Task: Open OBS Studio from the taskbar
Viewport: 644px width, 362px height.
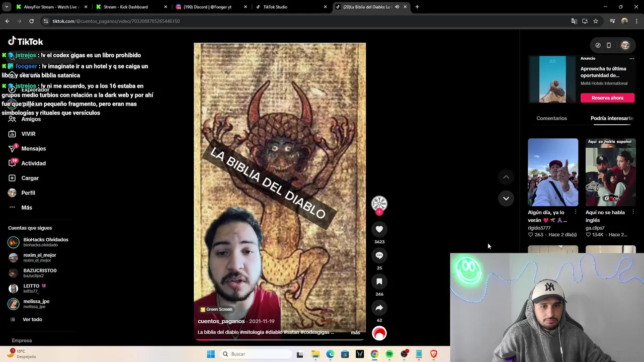Action: 404,354
